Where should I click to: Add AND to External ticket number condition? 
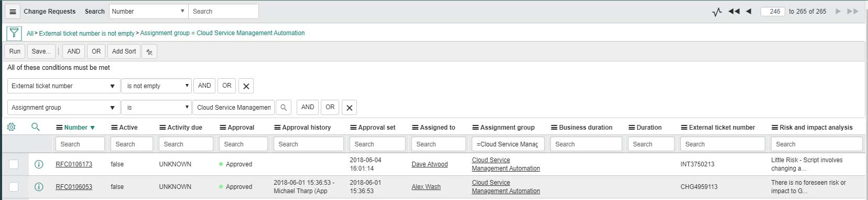(204, 86)
